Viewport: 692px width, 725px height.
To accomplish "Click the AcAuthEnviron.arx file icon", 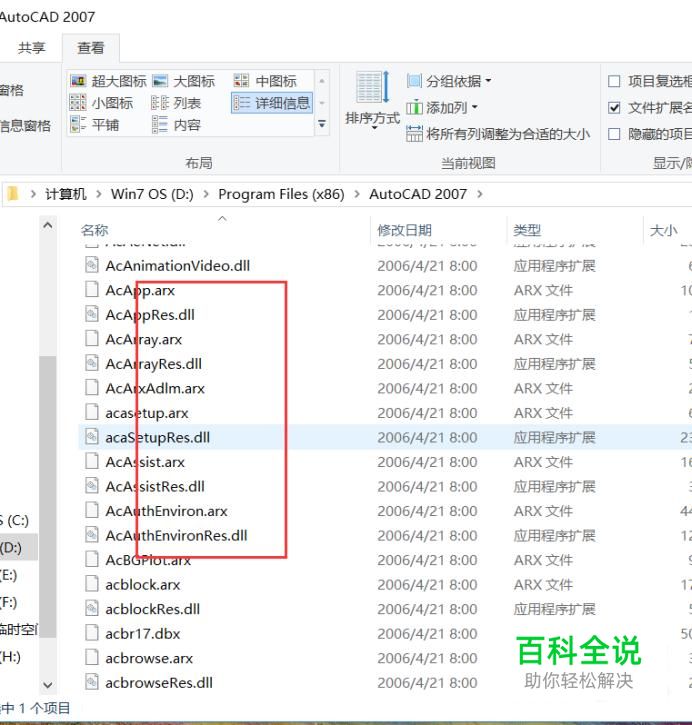I will point(92,510).
